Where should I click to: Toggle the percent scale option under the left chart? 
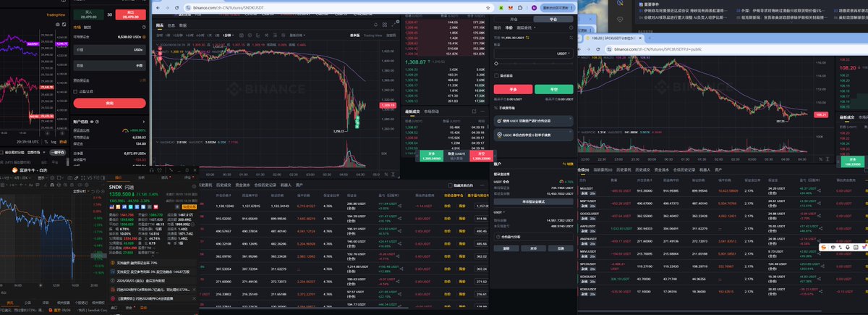[x=46, y=141]
